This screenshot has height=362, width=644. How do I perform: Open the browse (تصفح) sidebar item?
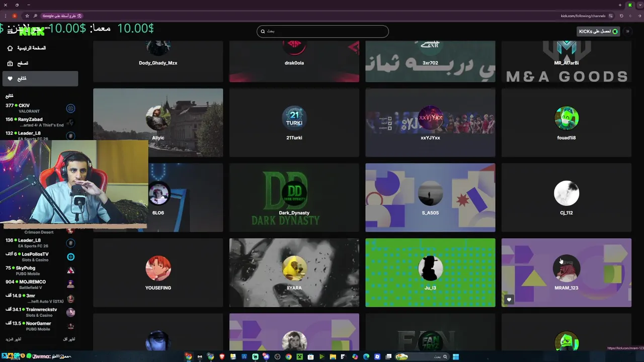40,63
